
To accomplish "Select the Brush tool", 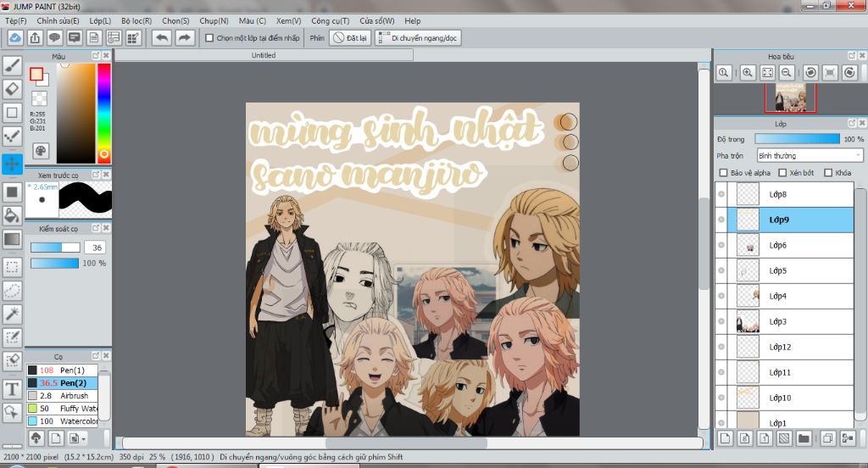I will point(12,65).
